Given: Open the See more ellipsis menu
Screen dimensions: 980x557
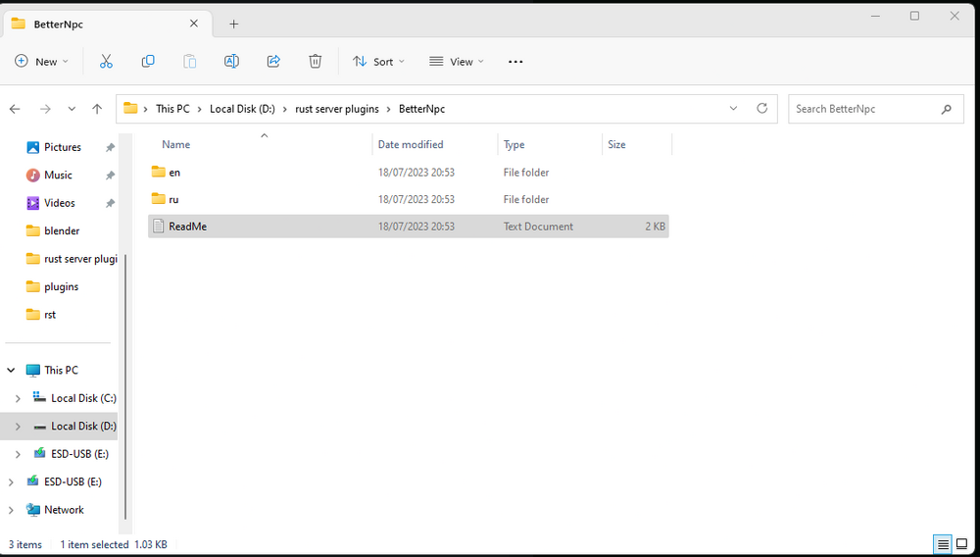Looking at the screenshot, I should pos(515,62).
